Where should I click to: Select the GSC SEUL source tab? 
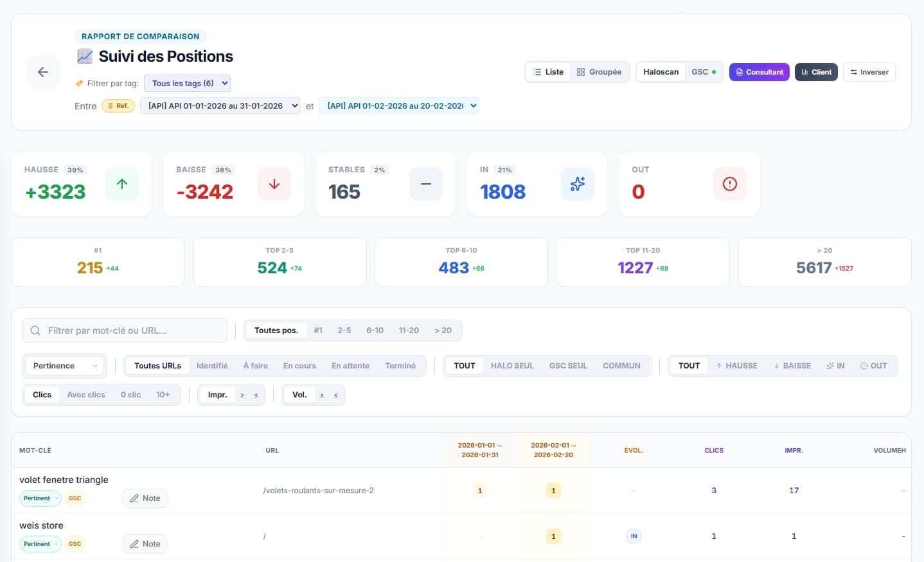(x=568, y=365)
